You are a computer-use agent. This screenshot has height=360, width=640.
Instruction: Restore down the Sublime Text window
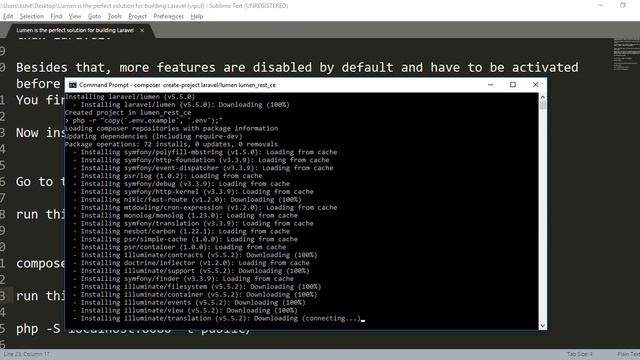(x=622, y=5)
